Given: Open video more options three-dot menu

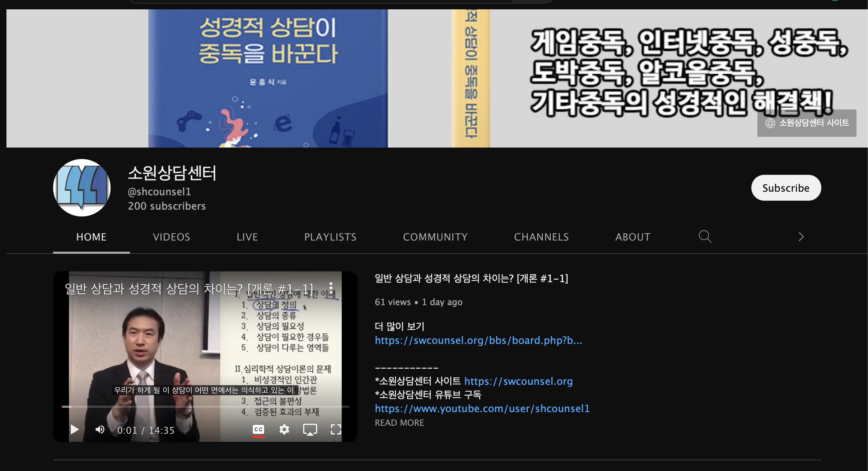Looking at the screenshot, I should tap(331, 288).
